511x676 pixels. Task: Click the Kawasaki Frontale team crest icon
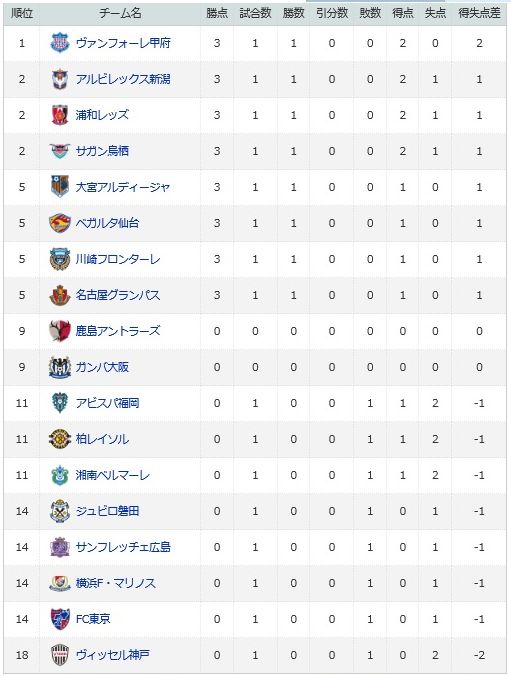tap(60, 259)
